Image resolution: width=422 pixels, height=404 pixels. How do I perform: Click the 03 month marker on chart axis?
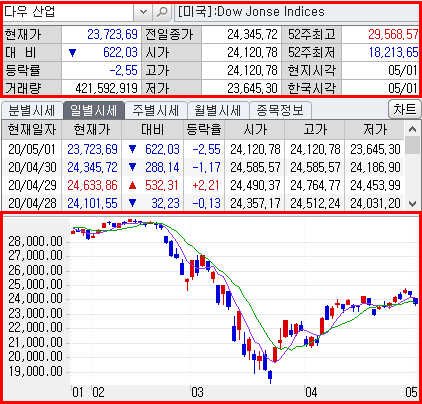[197, 392]
